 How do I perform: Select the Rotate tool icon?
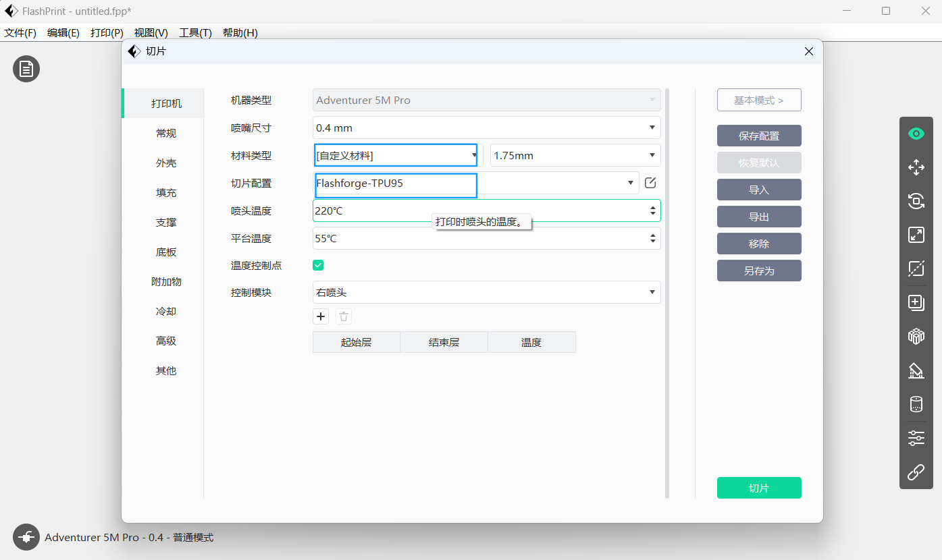[916, 201]
